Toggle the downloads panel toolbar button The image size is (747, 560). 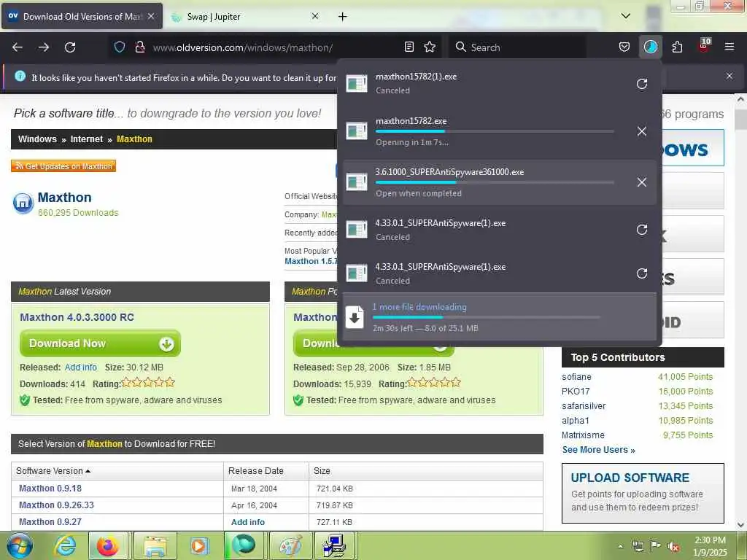point(650,47)
